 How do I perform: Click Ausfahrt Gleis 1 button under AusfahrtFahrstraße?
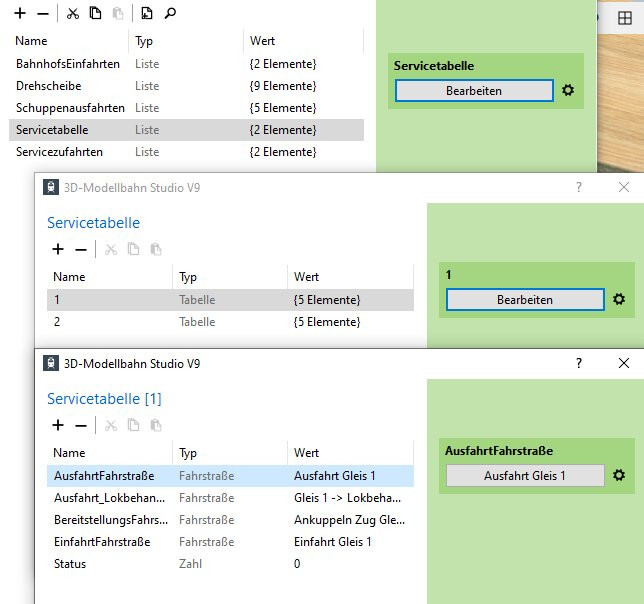[525, 475]
